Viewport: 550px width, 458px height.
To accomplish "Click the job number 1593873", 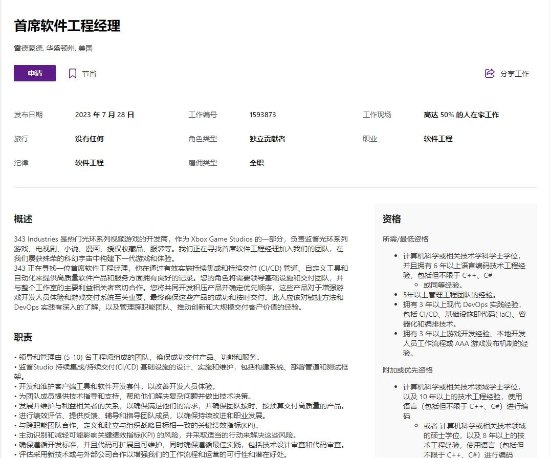I will tap(263, 115).
